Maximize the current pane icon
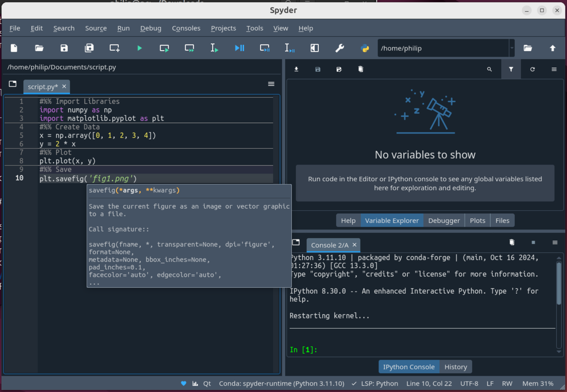The image size is (567, 392). (314, 48)
